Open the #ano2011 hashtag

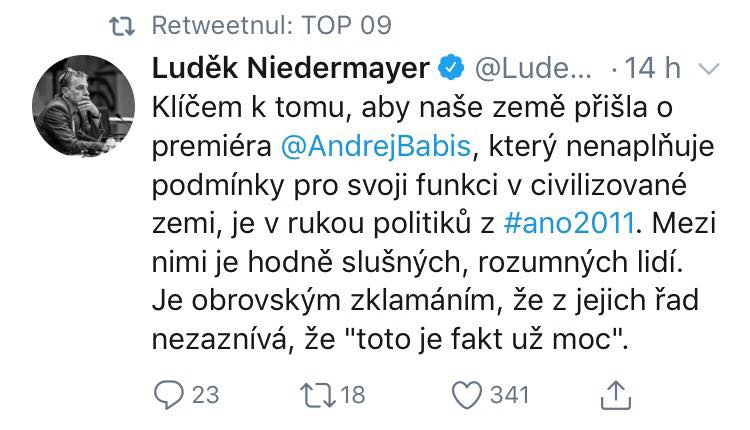(569, 223)
